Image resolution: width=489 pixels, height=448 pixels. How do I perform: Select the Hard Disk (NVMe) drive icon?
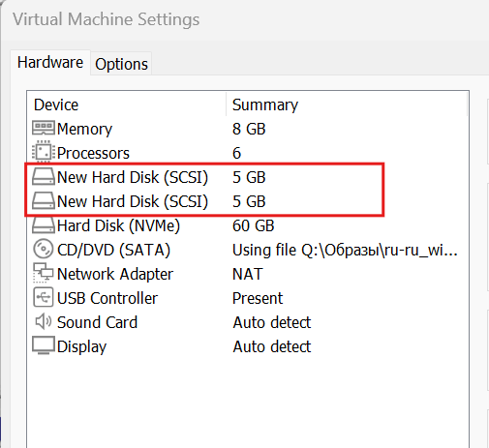(x=44, y=224)
